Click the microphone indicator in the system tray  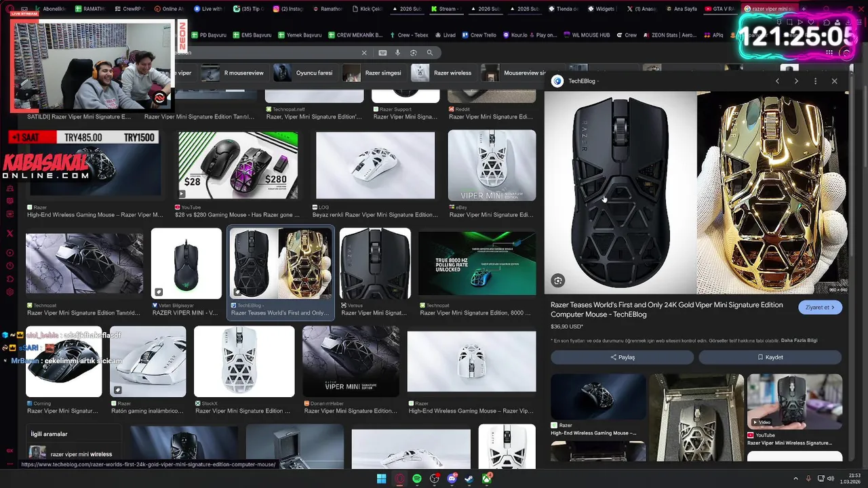[x=808, y=479]
